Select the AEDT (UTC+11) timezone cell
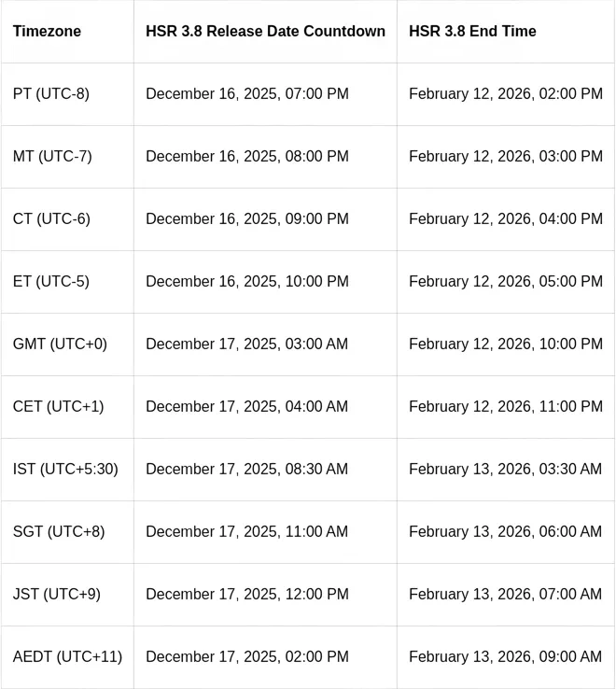Image resolution: width=616 pixels, height=689 pixels. coord(67,657)
